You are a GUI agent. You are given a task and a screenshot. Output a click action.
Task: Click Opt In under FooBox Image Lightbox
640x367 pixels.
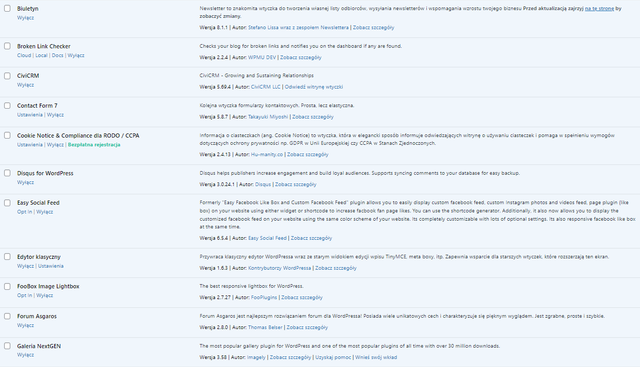coord(24,296)
